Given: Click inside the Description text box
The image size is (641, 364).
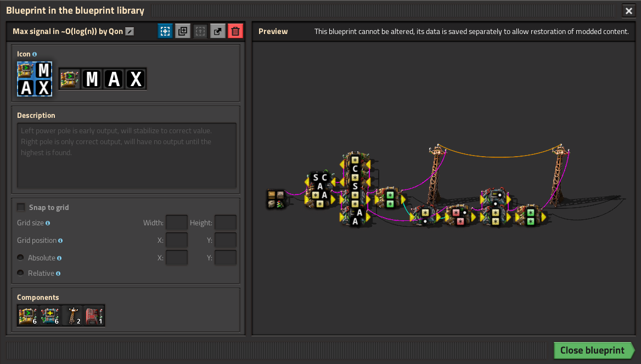Looking at the screenshot, I should [127, 156].
